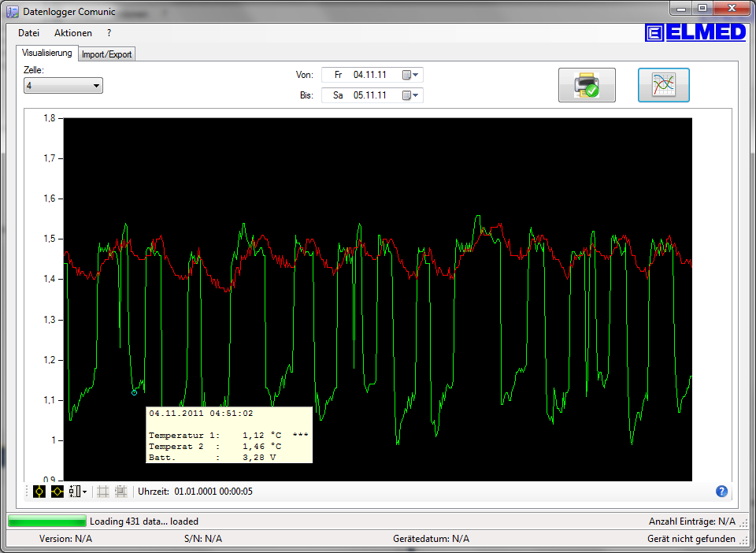The height and width of the screenshot is (553, 756).
Task: Expand the axis selection tool dropdown arrow
Action: (84, 492)
